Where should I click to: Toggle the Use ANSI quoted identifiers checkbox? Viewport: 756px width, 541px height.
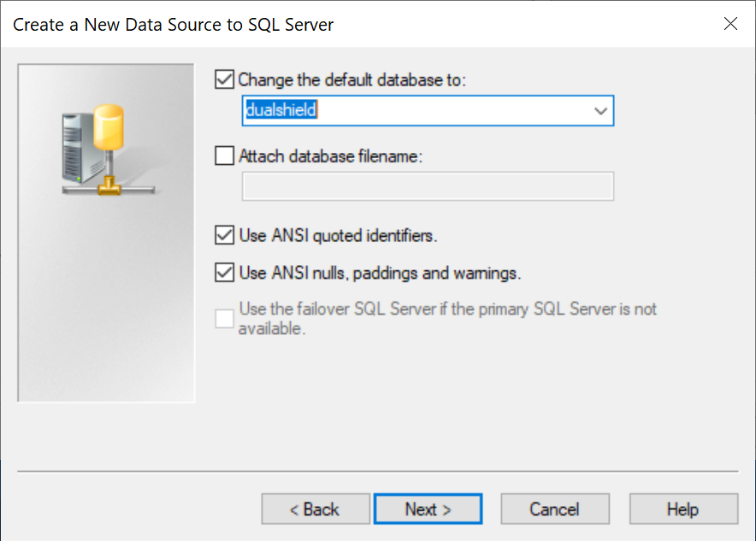pyautogui.click(x=225, y=235)
